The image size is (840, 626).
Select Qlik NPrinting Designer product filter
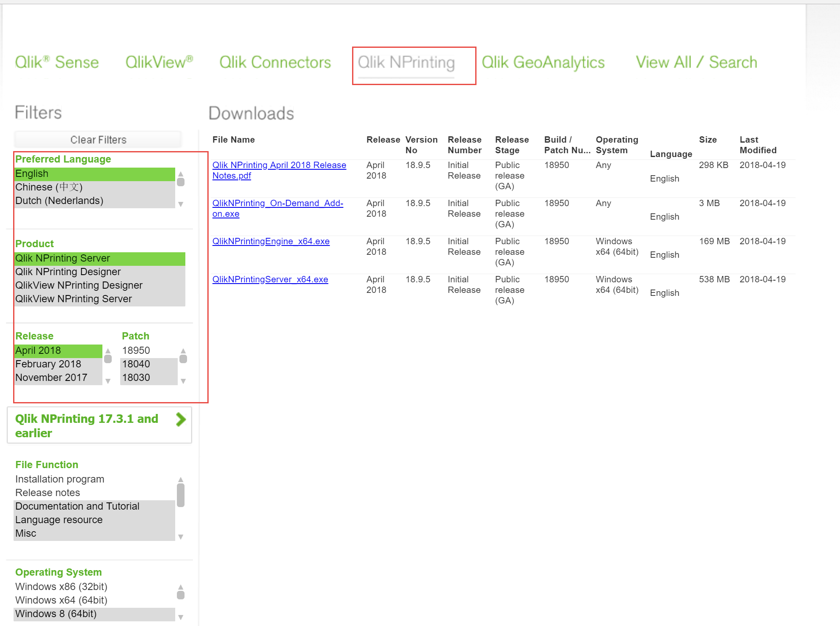click(100, 272)
